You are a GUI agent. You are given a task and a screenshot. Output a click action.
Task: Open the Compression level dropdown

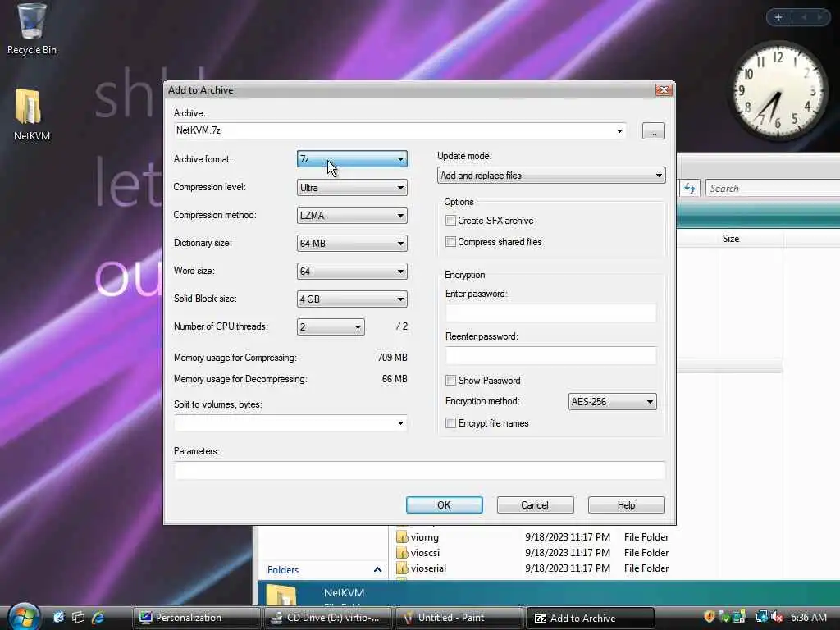[x=352, y=188]
